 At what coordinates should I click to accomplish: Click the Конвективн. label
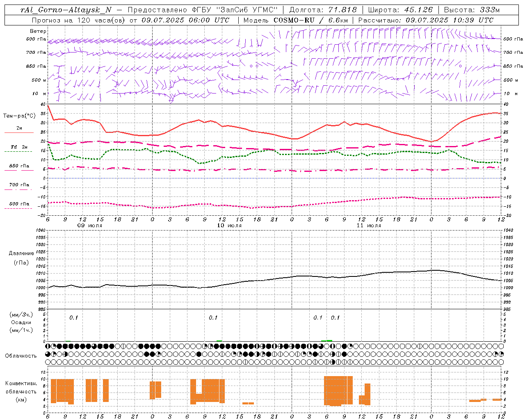[21, 383]
